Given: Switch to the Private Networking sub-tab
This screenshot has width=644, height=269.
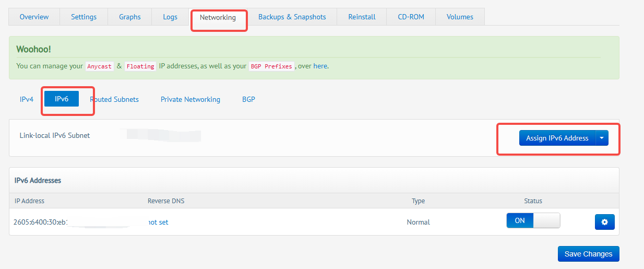Looking at the screenshot, I should point(190,99).
